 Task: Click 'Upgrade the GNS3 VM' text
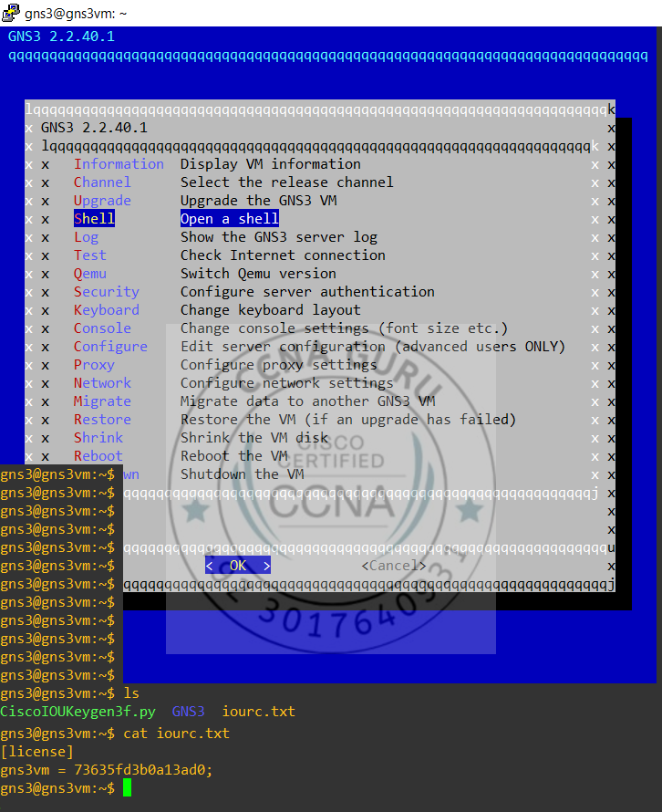259,201
